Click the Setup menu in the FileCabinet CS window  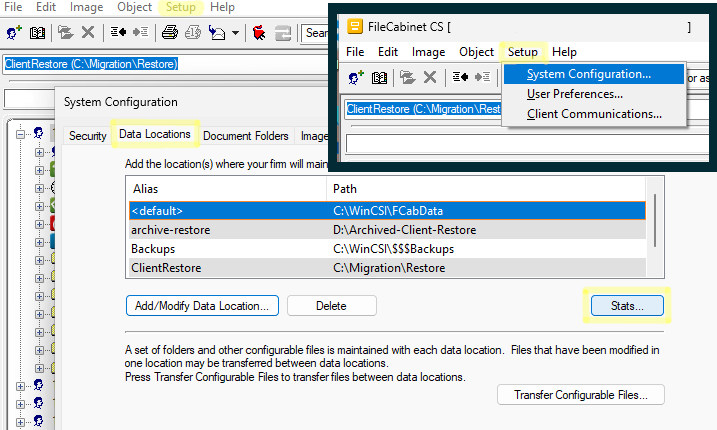coord(523,52)
